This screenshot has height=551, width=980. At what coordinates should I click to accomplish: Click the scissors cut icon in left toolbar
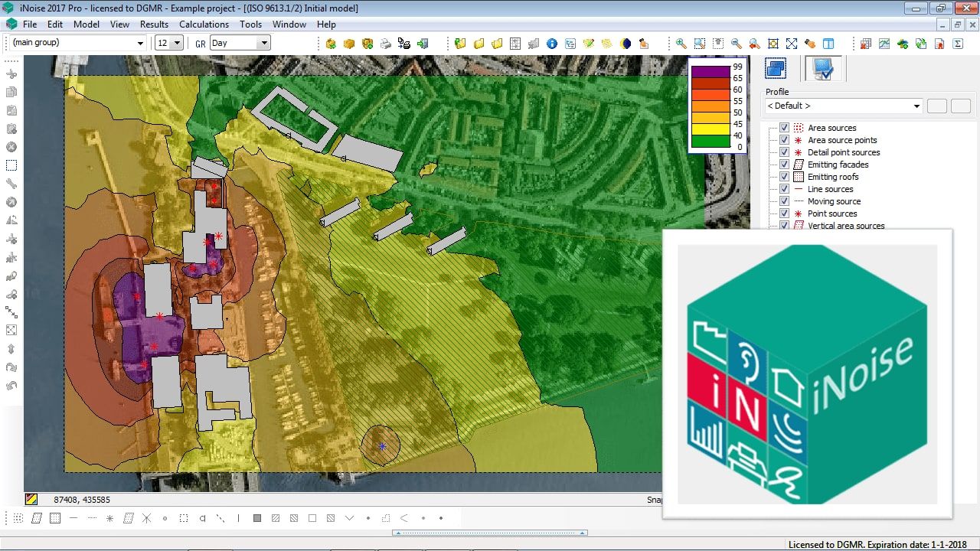[x=11, y=74]
